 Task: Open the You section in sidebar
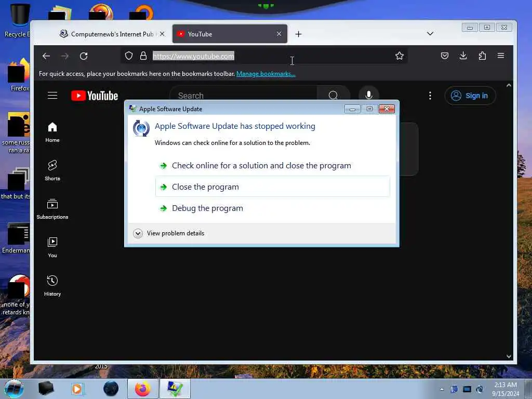click(x=52, y=247)
